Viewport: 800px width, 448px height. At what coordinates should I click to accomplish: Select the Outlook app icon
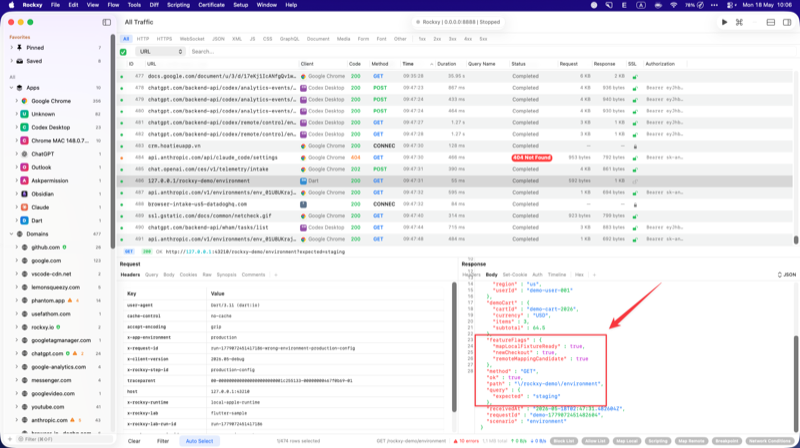24,167
